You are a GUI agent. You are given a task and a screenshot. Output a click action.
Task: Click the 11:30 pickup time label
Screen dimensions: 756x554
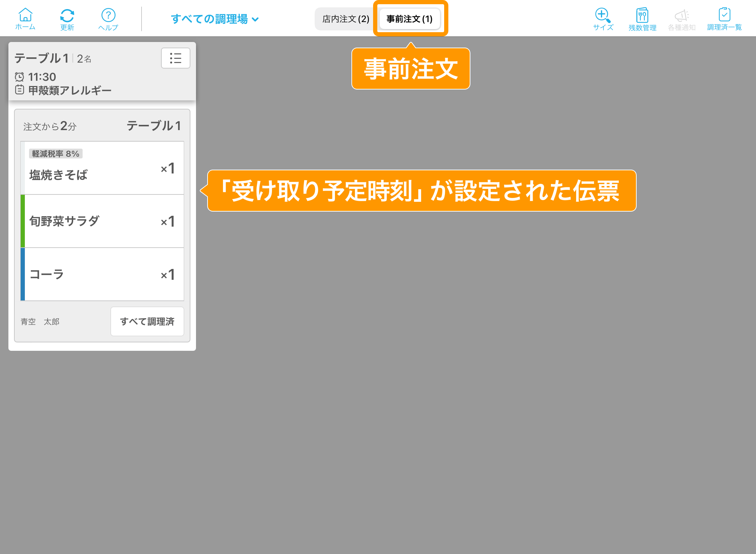[42, 77]
